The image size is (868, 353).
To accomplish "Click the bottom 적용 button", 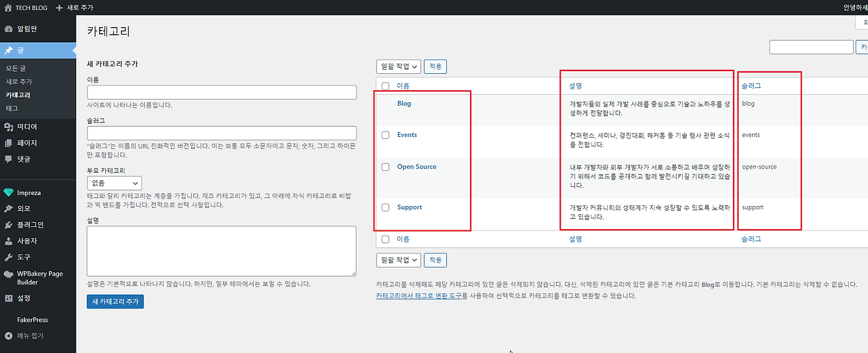I will [435, 260].
